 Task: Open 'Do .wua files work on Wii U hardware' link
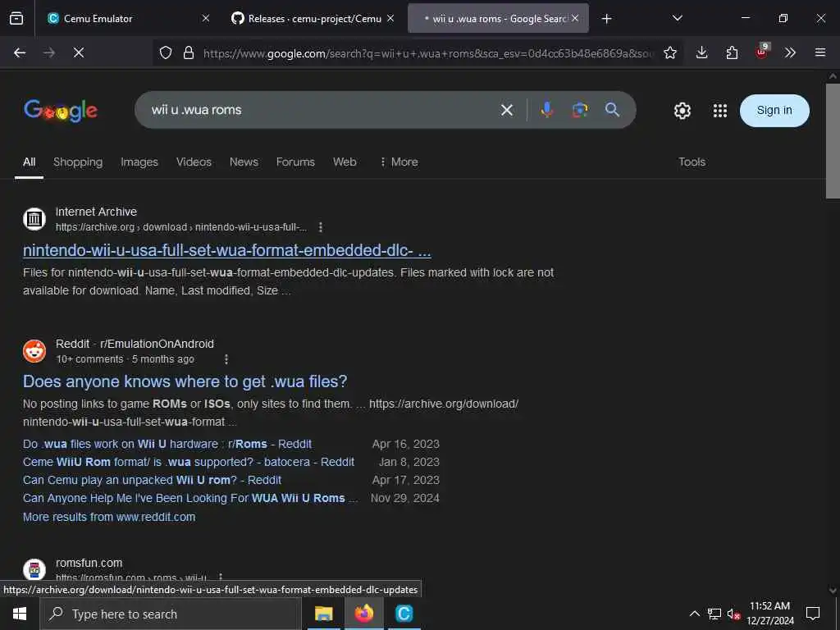coord(167,444)
